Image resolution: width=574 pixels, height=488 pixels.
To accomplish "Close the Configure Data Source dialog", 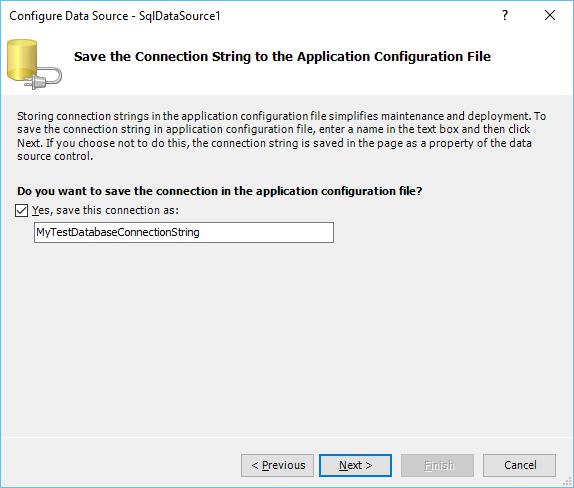I will [x=549, y=15].
